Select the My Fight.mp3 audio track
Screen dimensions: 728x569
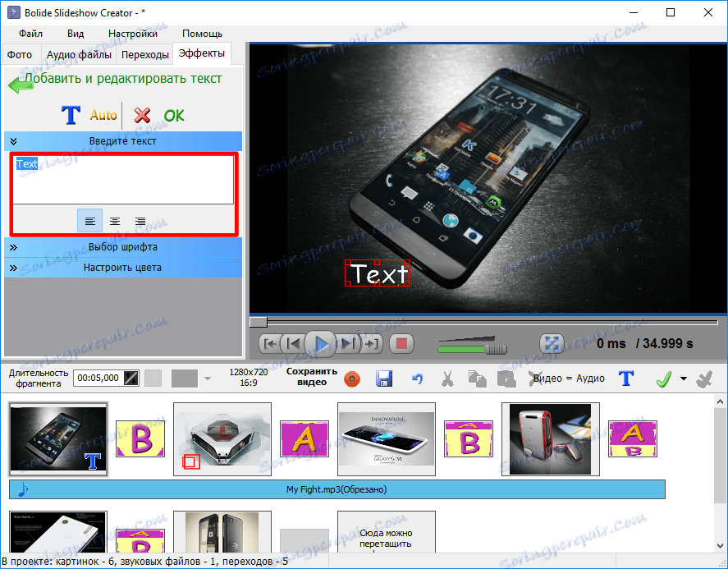point(337,489)
